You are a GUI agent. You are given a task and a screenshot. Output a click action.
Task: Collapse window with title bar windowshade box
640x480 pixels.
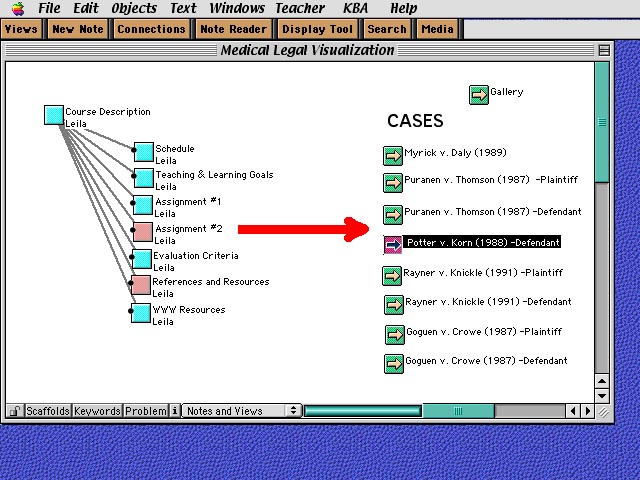coord(604,50)
